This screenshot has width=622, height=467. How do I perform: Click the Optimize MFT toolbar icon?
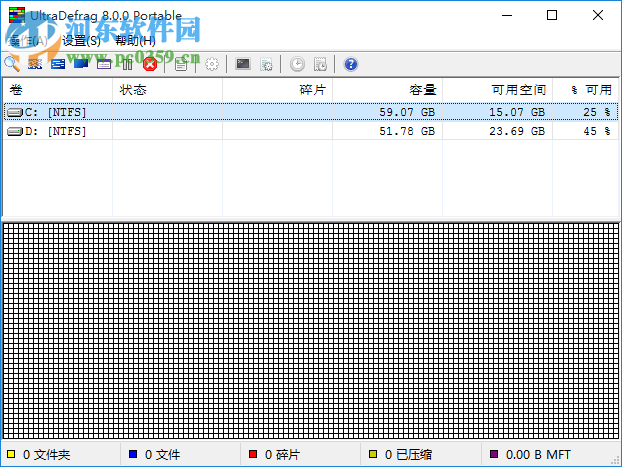point(104,64)
